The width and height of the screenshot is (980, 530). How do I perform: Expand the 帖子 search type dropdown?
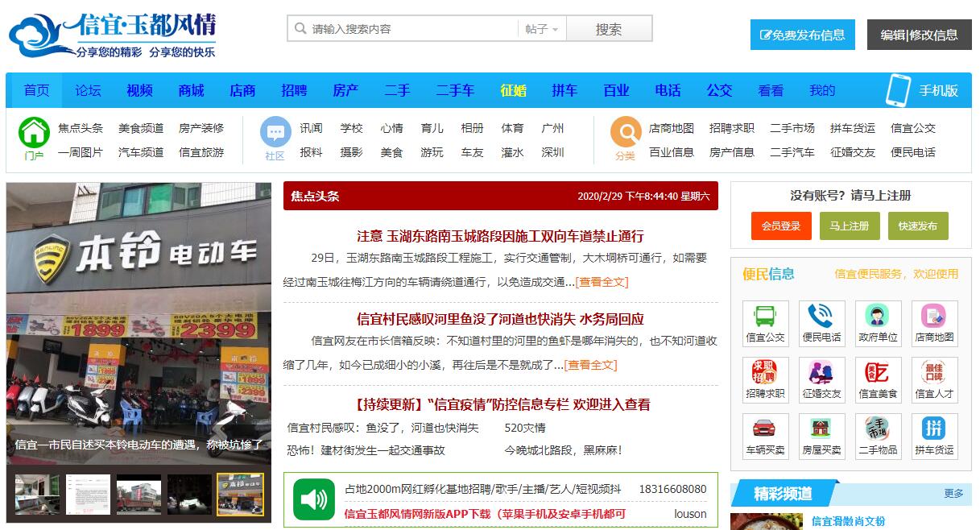tap(541, 29)
